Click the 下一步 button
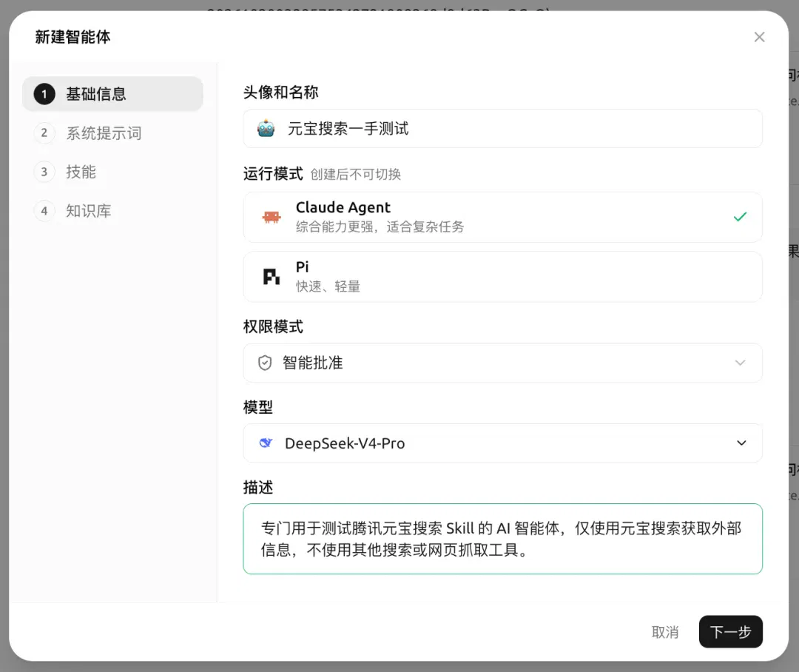Image resolution: width=799 pixels, height=672 pixels. click(x=730, y=632)
